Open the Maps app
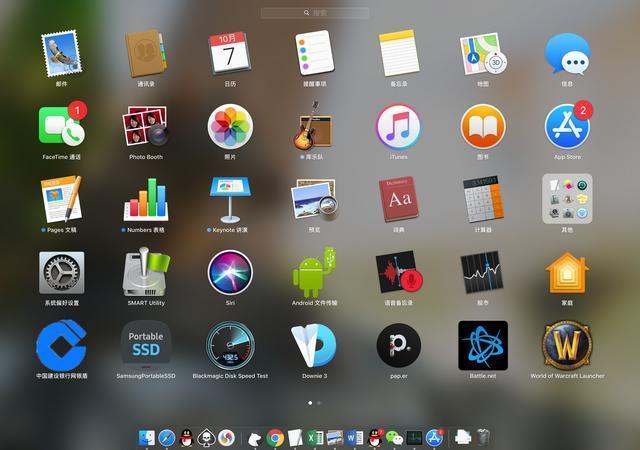This screenshot has height=450, width=640. tap(483, 53)
